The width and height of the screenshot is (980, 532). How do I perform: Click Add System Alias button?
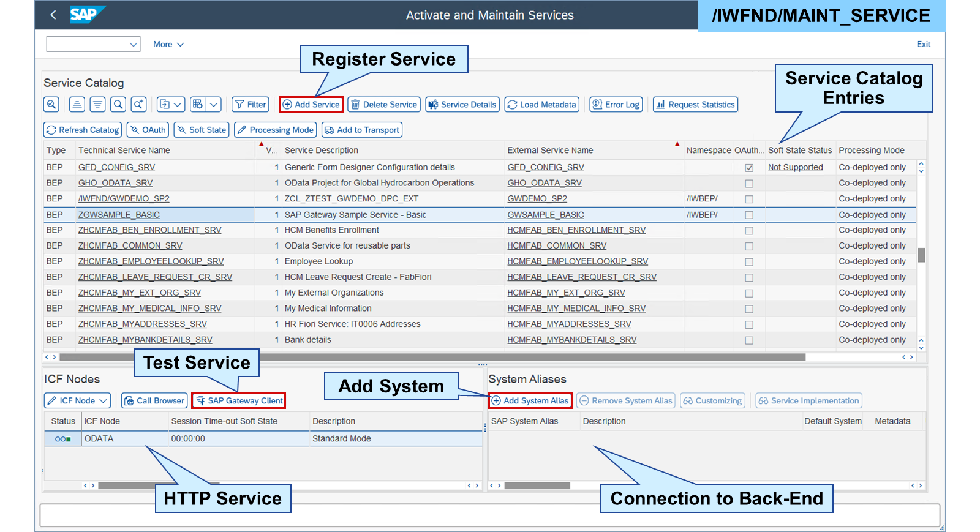(530, 400)
